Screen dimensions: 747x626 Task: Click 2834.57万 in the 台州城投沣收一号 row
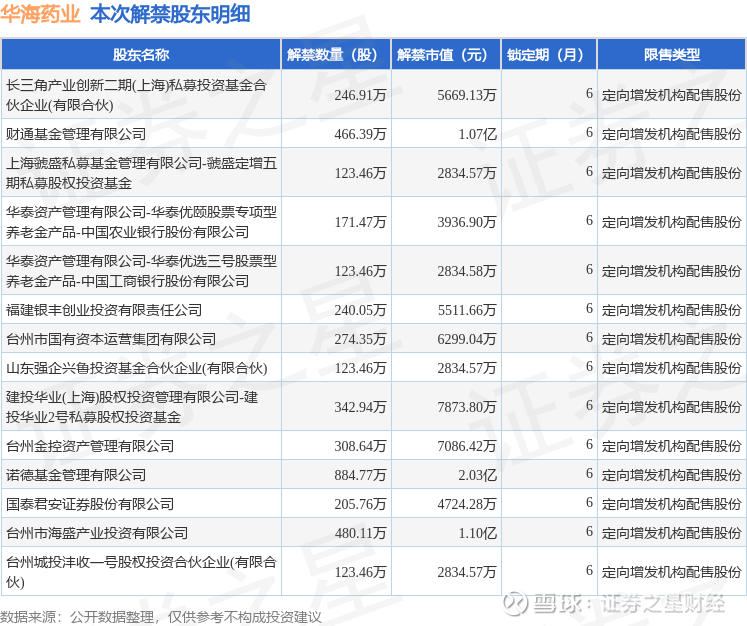(x=467, y=573)
